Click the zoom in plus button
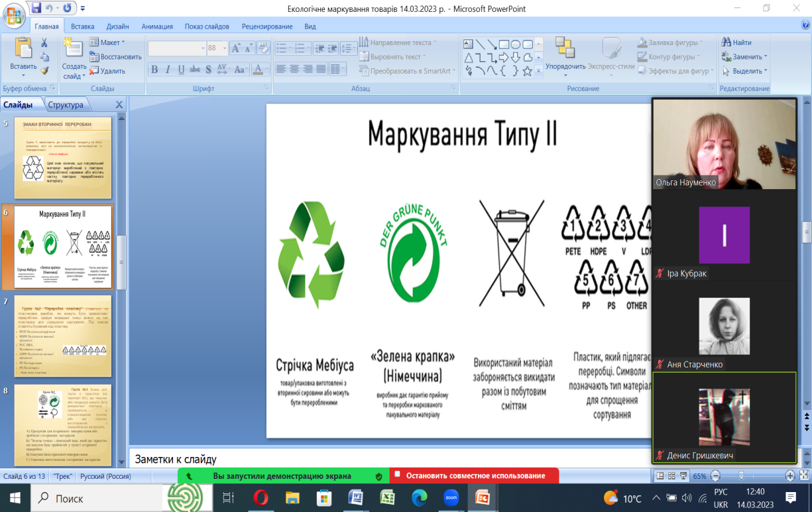The height and width of the screenshot is (512, 812). [790, 476]
